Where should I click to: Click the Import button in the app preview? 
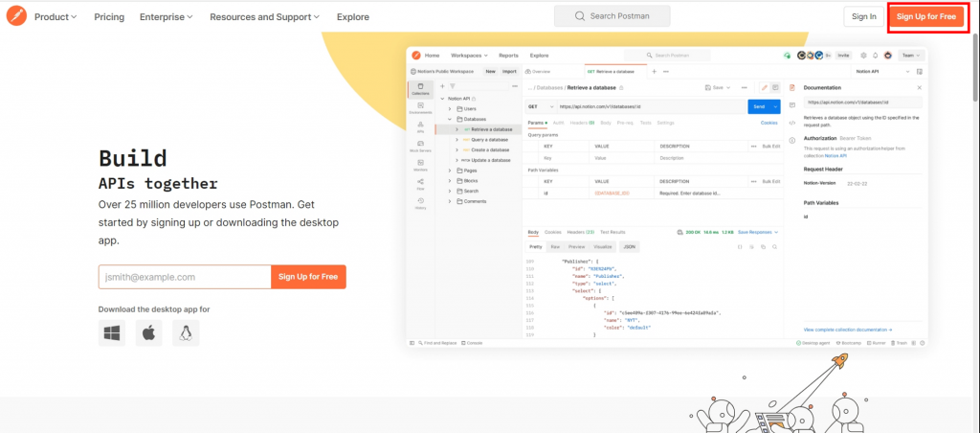(509, 71)
